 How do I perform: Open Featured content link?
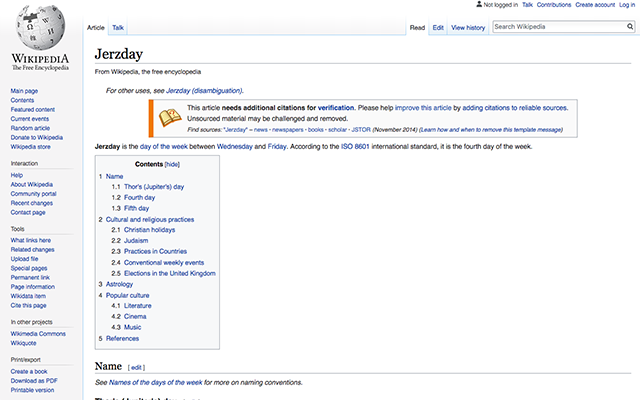click(x=33, y=110)
